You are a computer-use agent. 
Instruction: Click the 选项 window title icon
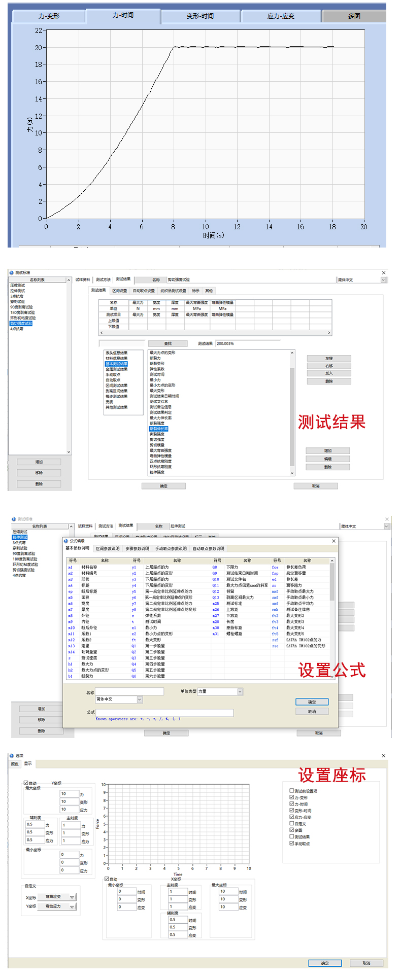click(x=12, y=755)
